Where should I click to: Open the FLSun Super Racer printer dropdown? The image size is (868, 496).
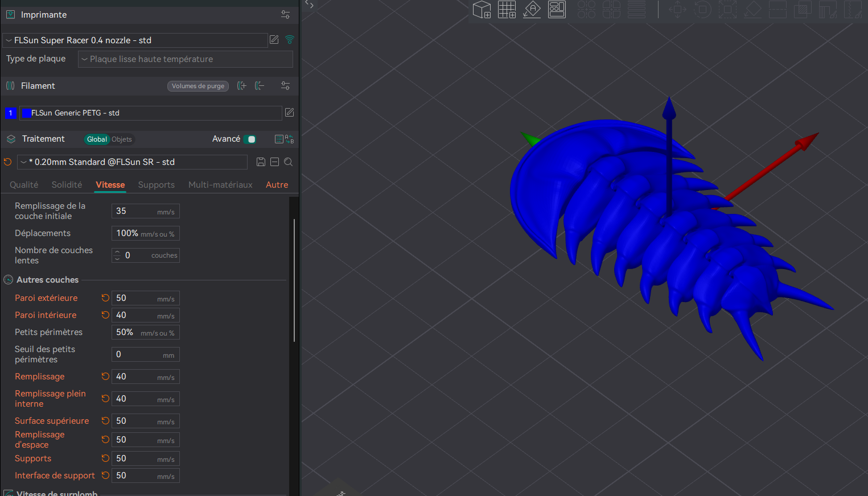(135, 40)
